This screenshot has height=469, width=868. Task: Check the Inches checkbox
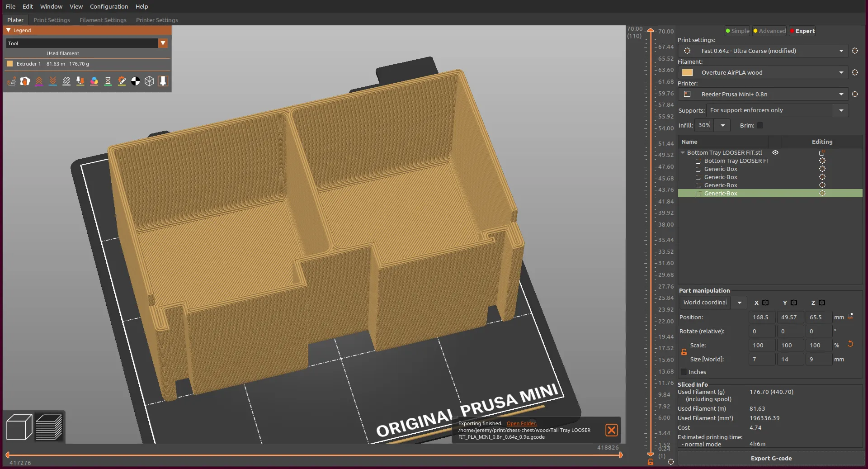point(684,372)
